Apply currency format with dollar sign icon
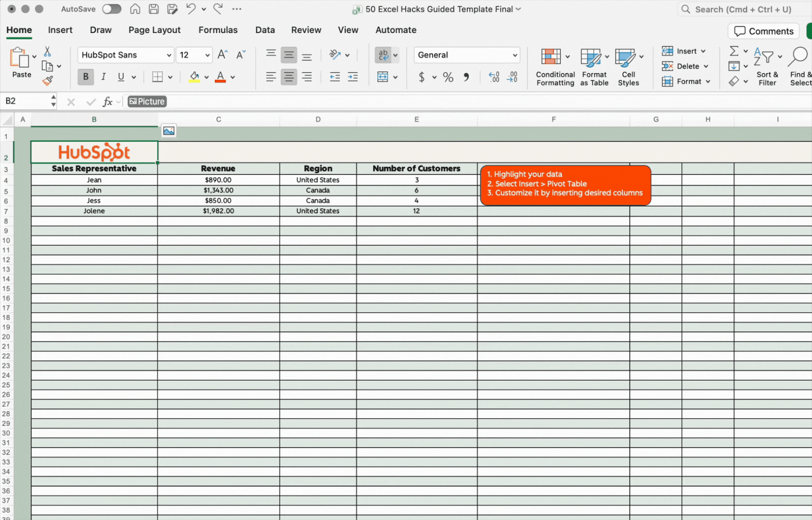Screen dimensions: 812x520 tap(422, 77)
